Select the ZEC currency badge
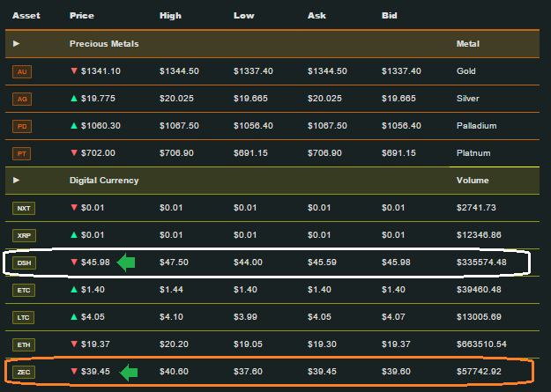 tap(24, 372)
